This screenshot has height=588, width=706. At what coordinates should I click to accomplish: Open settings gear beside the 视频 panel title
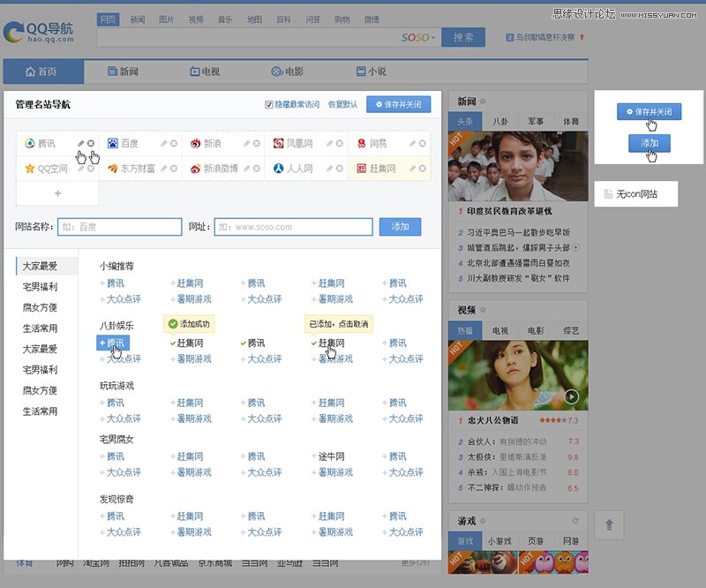(483, 310)
